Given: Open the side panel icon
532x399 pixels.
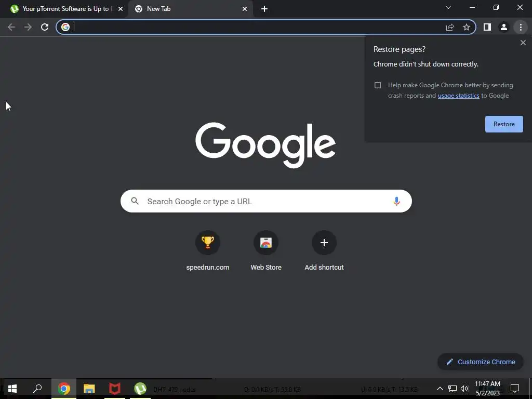Looking at the screenshot, I should coord(487,27).
